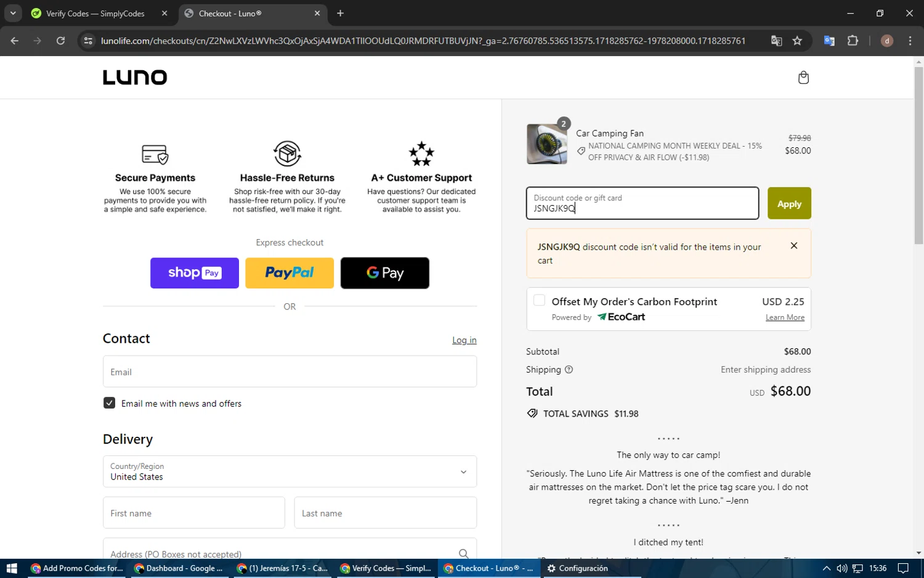924x578 pixels.
Task: Dismiss the invalid discount code message
Action: pos(794,246)
